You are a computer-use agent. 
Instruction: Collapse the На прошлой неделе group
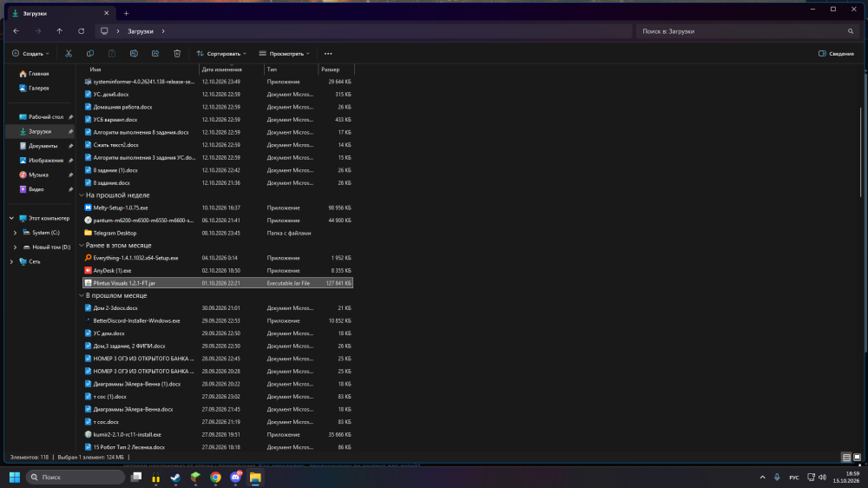point(82,195)
